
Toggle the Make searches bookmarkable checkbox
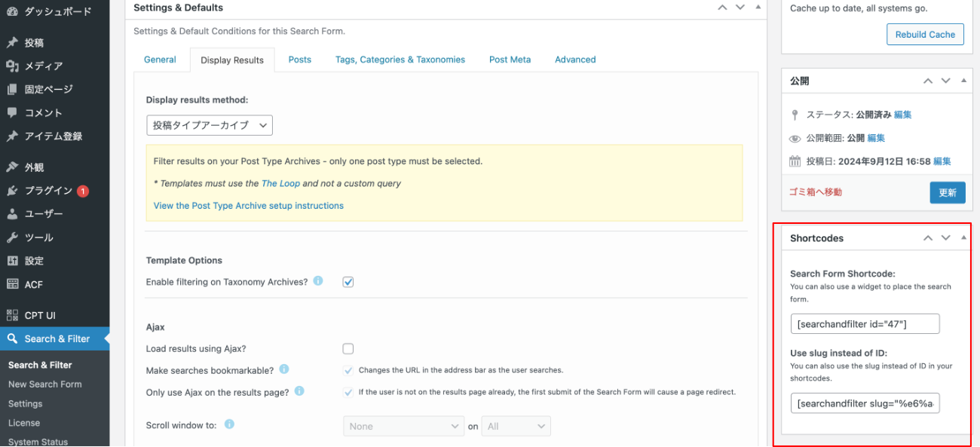click(x=348, y=370)
